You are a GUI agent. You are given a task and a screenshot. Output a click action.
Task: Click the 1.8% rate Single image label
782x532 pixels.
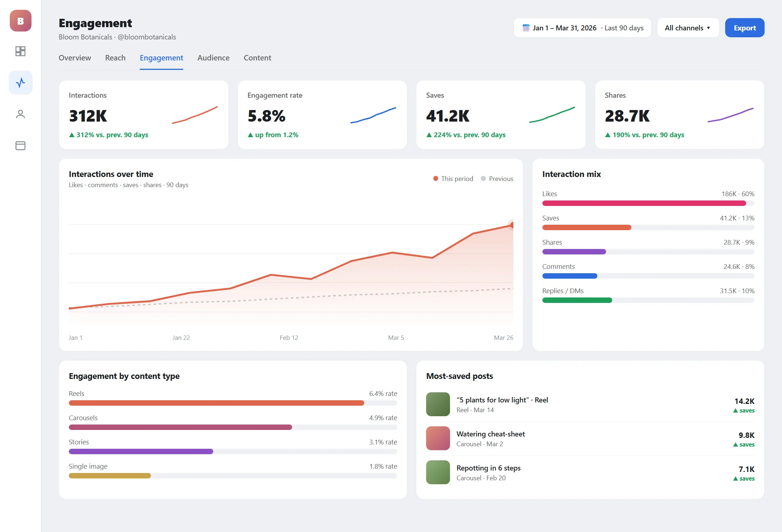point(383,466)
